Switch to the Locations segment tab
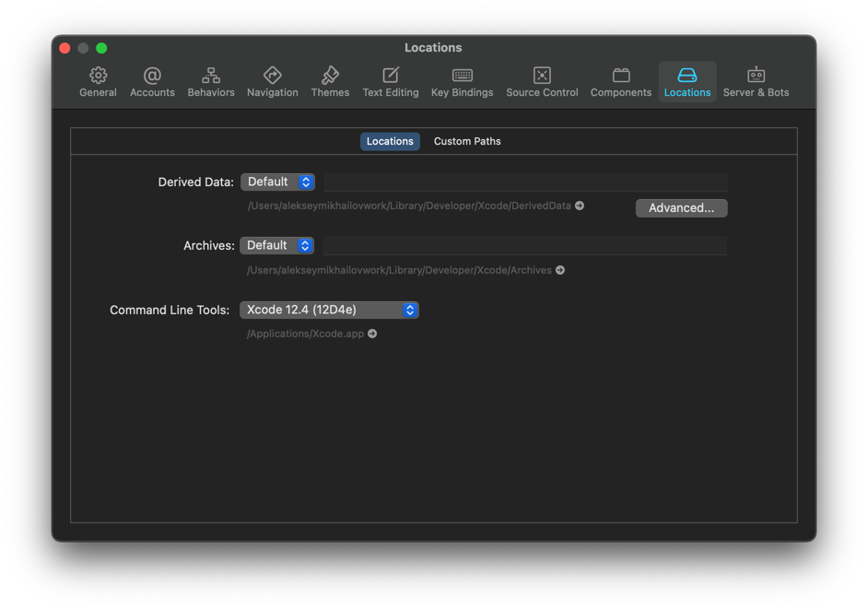Image resolution: width=868 pixels, height=610 pixels. click(x=390, y=141)
